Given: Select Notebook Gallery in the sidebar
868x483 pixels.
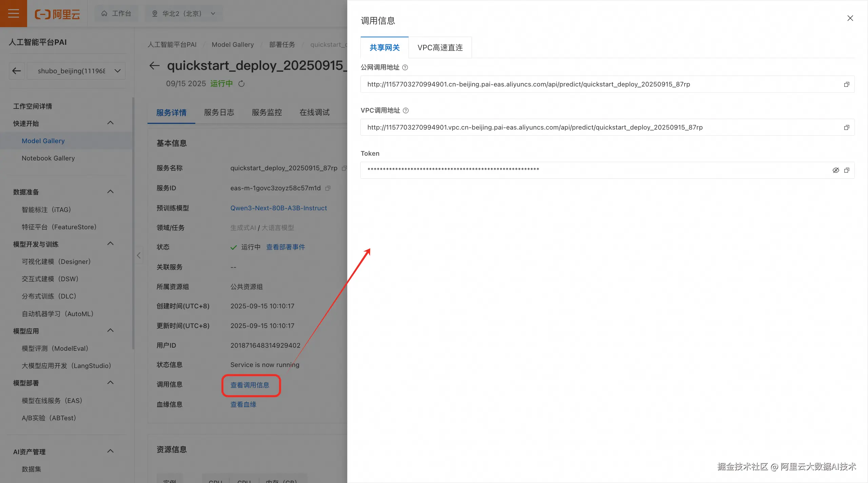Looking at the screenshot, I should [48, 158].
